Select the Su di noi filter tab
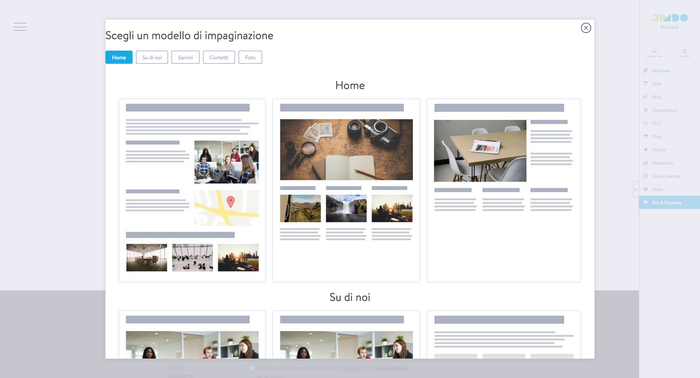Viewport: 700px width, 378px height. click(152, 57)
